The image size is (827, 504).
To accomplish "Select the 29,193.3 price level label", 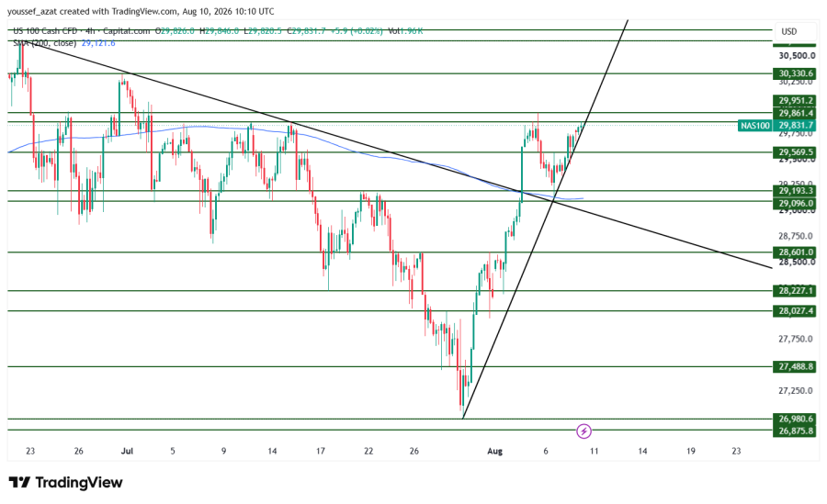I will click(x=795, y=191).
